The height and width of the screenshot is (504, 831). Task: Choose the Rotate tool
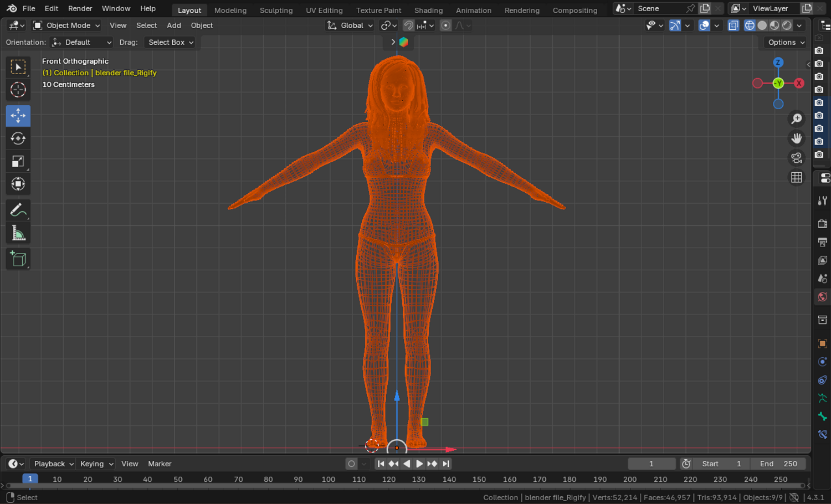(18, 138)
